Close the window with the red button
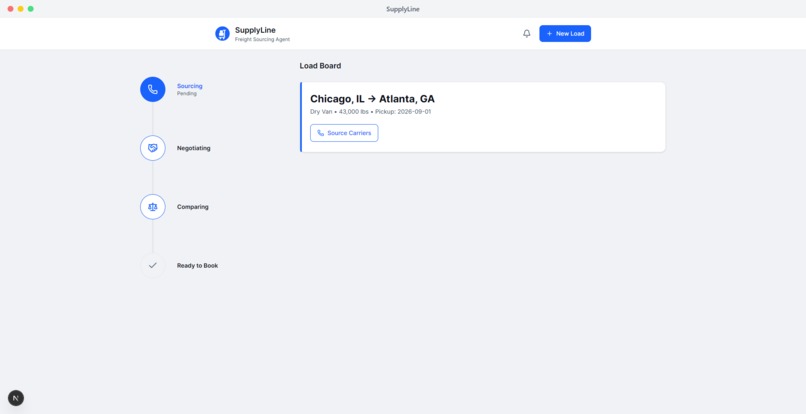 10,9
